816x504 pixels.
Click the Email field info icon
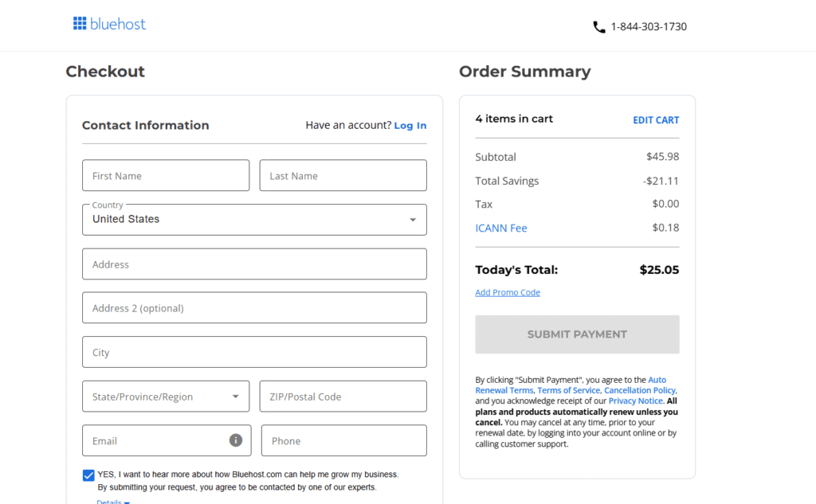point(236,440)
